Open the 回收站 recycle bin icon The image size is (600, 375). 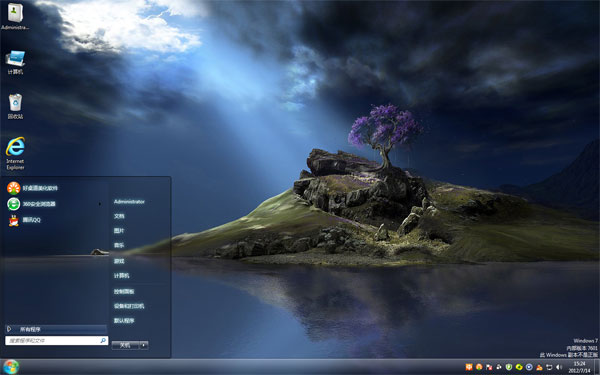click(15, 106)
